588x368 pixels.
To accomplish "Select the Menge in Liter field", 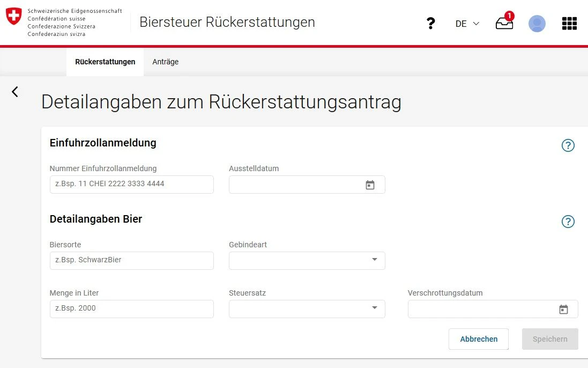I will tap(131, 309).
